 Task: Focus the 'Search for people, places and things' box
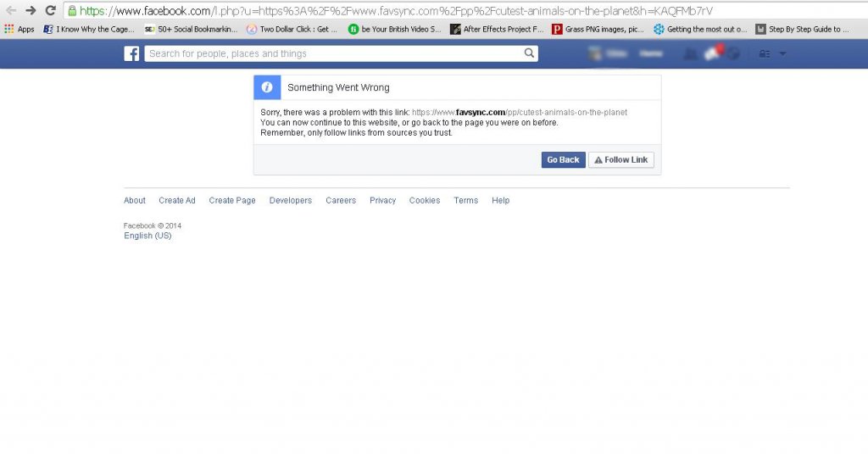coord(341,53)
